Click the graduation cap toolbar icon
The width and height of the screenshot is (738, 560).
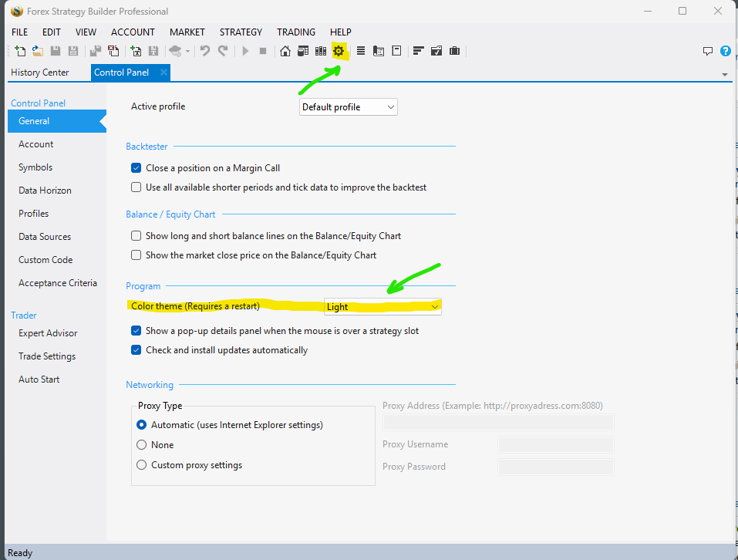pyautogui.click(x=175, y=51)
